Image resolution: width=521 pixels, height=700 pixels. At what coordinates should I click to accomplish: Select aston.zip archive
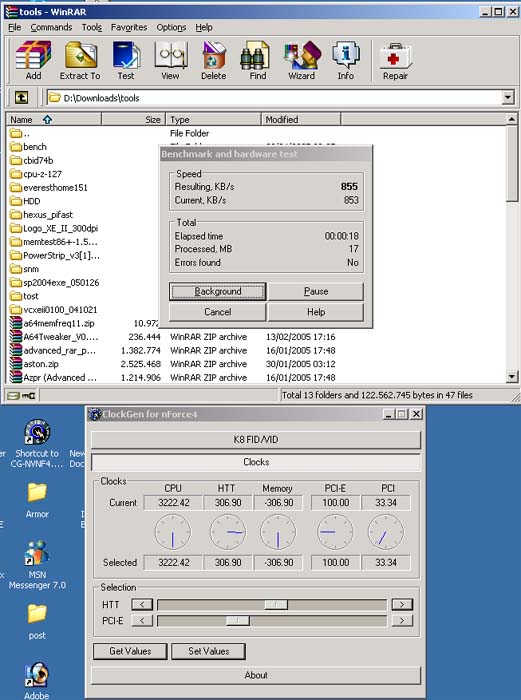[34, 364]
